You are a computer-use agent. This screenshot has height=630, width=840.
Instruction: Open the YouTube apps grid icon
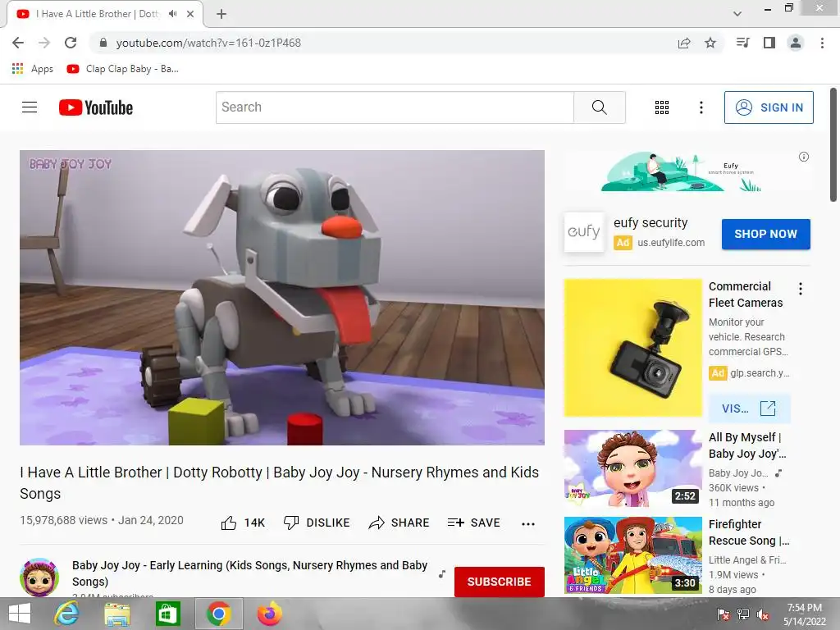[662, 107]
